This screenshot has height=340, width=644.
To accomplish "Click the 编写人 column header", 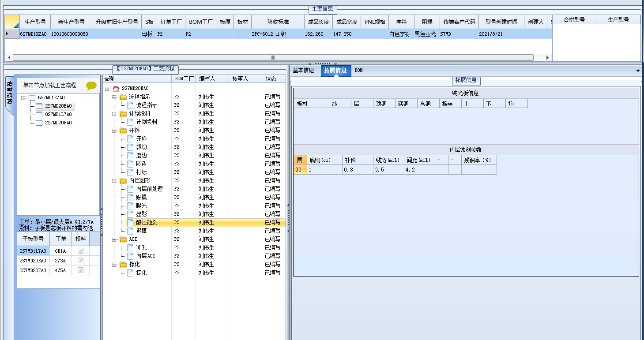I will coord(212,78).
